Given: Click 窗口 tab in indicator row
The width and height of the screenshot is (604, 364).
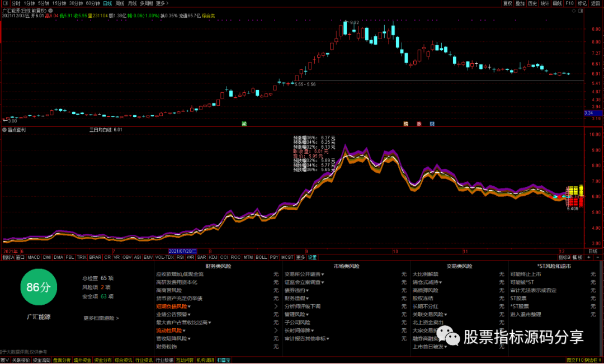Looking at the screenshot, I should point(21,257).
